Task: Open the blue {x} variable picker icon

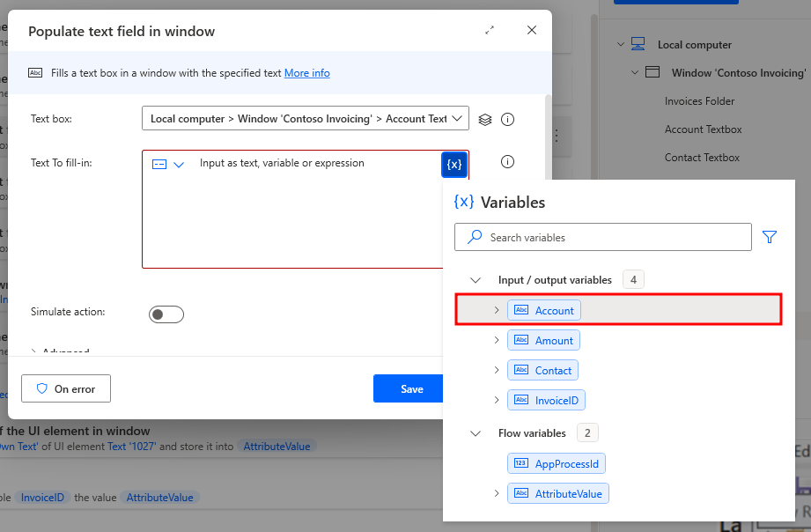Action: tap(454, 163)
